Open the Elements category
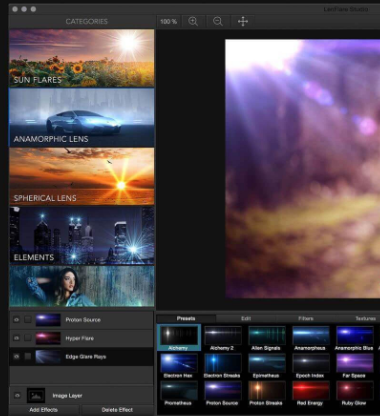Image resolution: width=380 pixels, height=416 pixels. point(82,235)
